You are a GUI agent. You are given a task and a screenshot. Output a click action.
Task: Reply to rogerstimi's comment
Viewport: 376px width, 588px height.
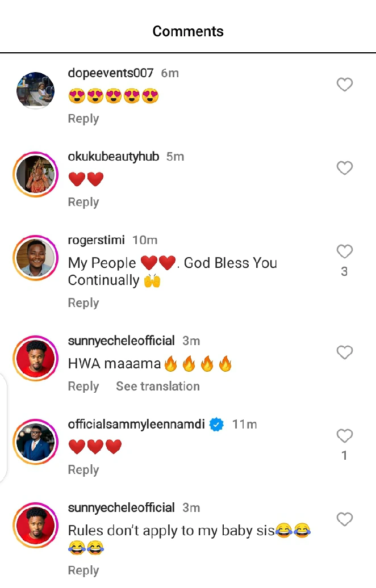pos(83,303)
